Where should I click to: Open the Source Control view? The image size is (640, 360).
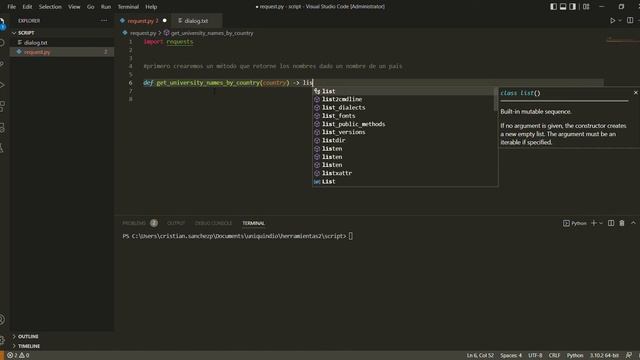tap(2, 64)
